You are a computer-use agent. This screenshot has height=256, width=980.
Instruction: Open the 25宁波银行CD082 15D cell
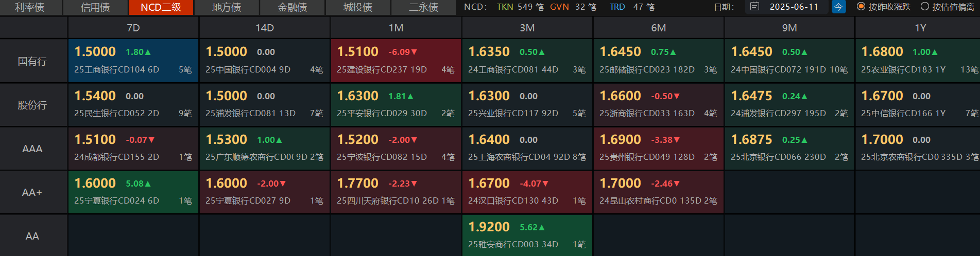click(396, 149)
